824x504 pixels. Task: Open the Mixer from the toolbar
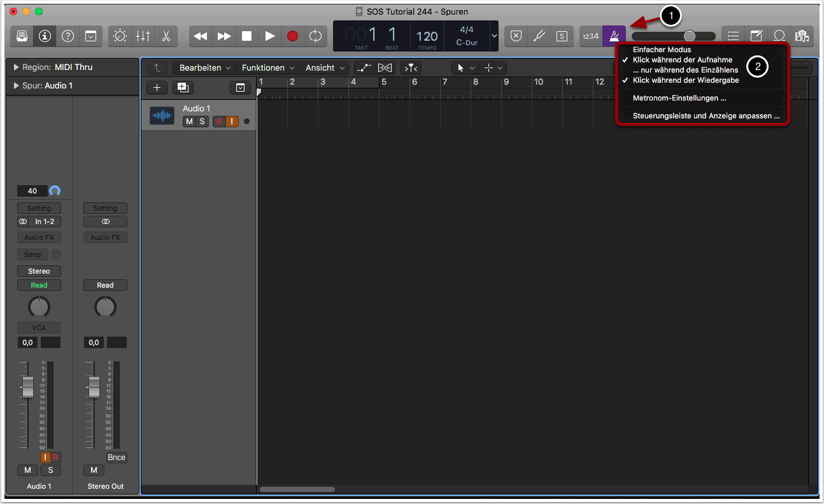pos(143,36)
